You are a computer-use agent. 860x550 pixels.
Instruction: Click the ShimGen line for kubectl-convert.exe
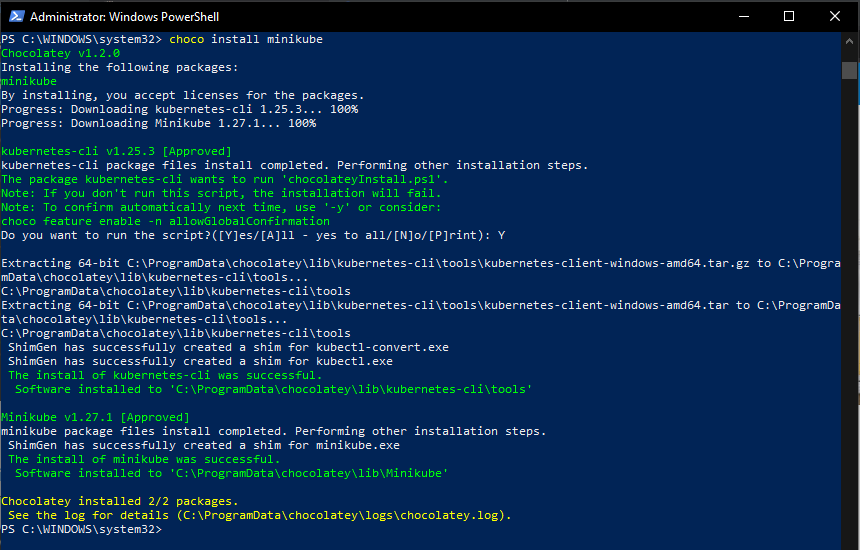click(228, 347)
